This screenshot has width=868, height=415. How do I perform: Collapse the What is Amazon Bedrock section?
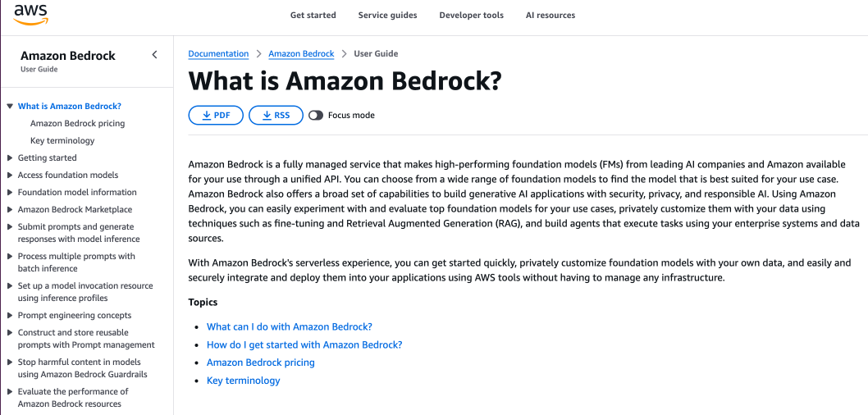10,107
